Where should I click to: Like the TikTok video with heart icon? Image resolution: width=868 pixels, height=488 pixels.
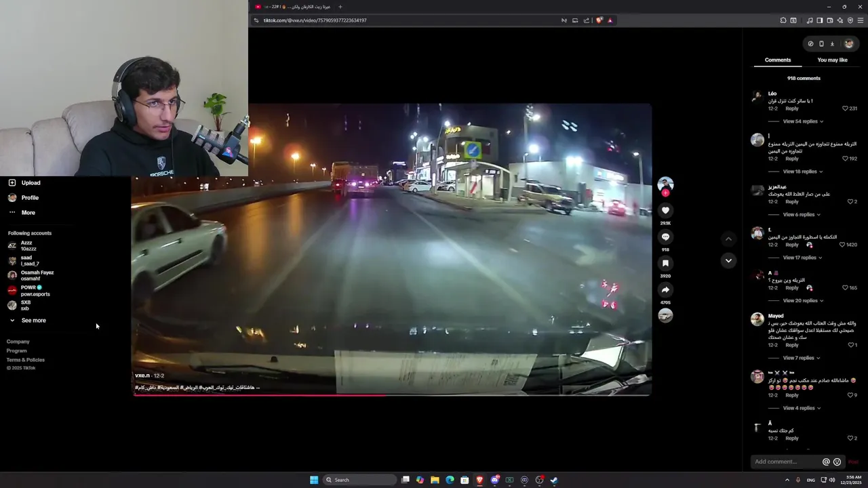(x=665, y=211)
